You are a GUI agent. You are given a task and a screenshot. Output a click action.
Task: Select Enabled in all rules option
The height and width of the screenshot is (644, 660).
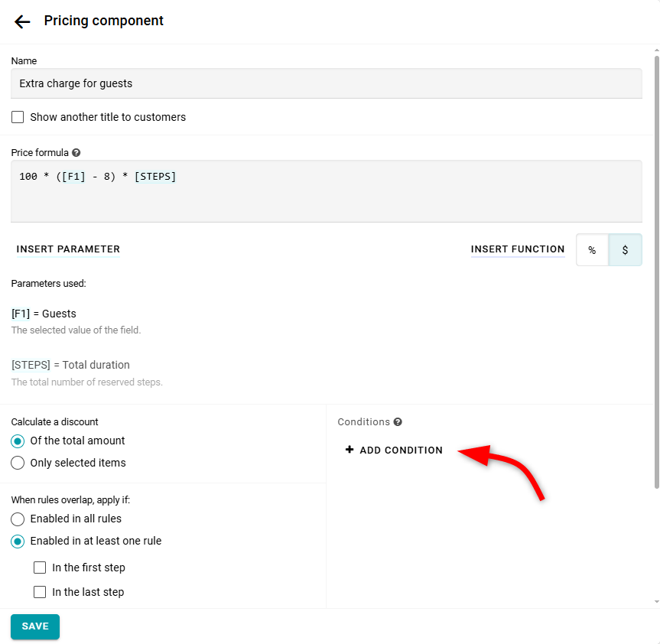point(18,519)
